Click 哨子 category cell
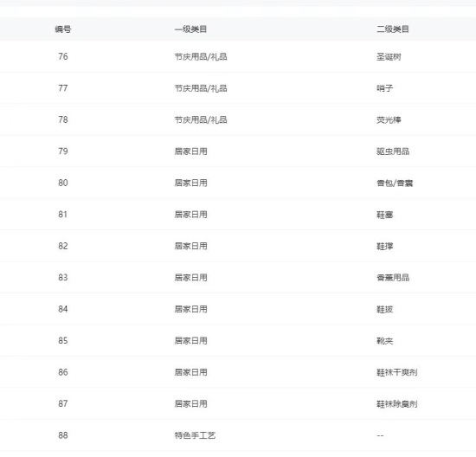 [x=385, y=88]
